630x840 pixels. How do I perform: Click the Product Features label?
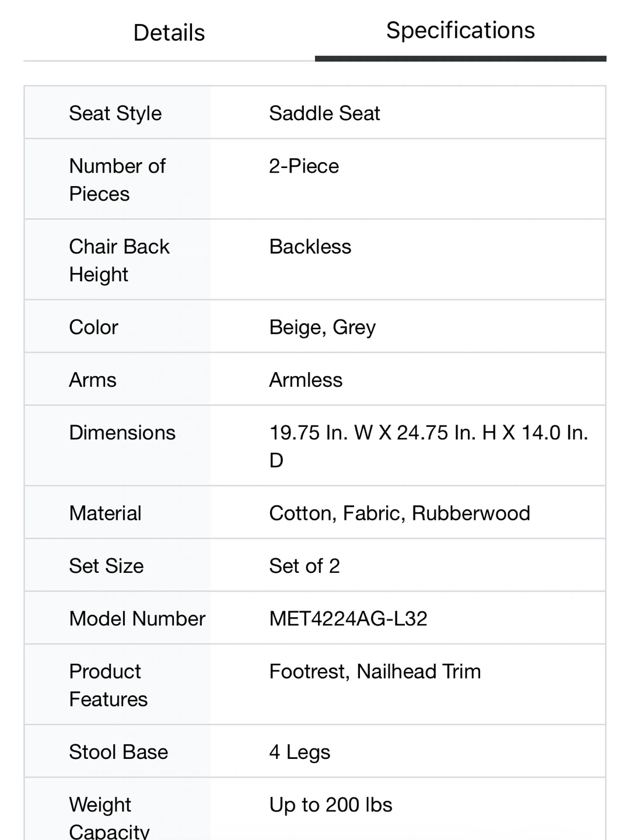[x=108, y=685]
